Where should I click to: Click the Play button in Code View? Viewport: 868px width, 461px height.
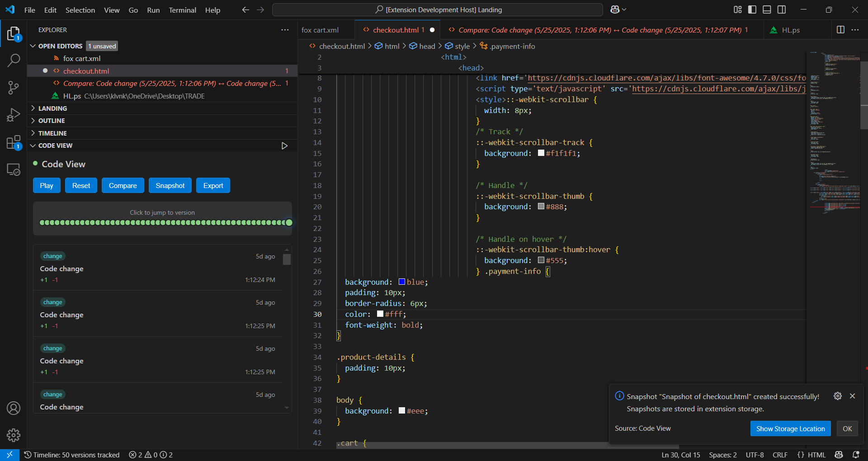click(47, 185)
